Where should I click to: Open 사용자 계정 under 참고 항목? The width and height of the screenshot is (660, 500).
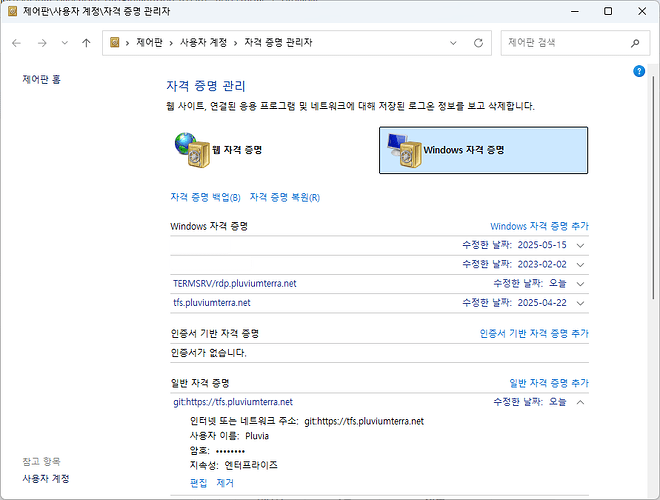coord(46,479)
